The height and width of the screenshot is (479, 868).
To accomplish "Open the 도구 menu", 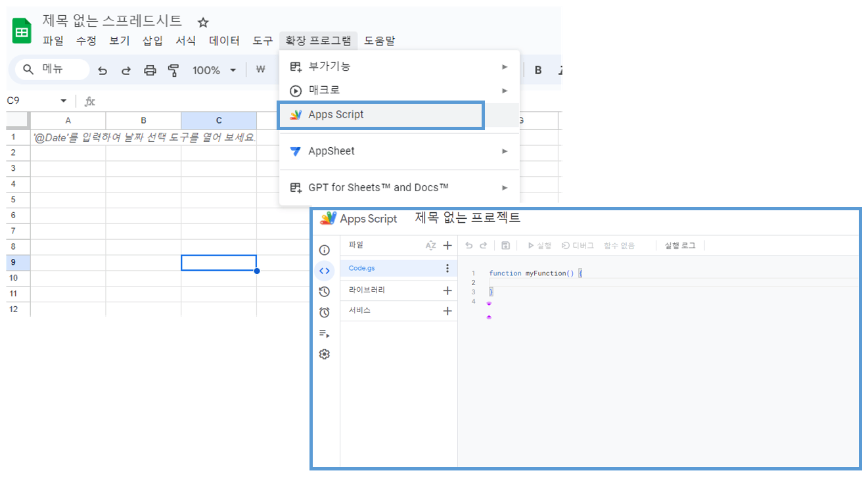I will coord(263,41).
